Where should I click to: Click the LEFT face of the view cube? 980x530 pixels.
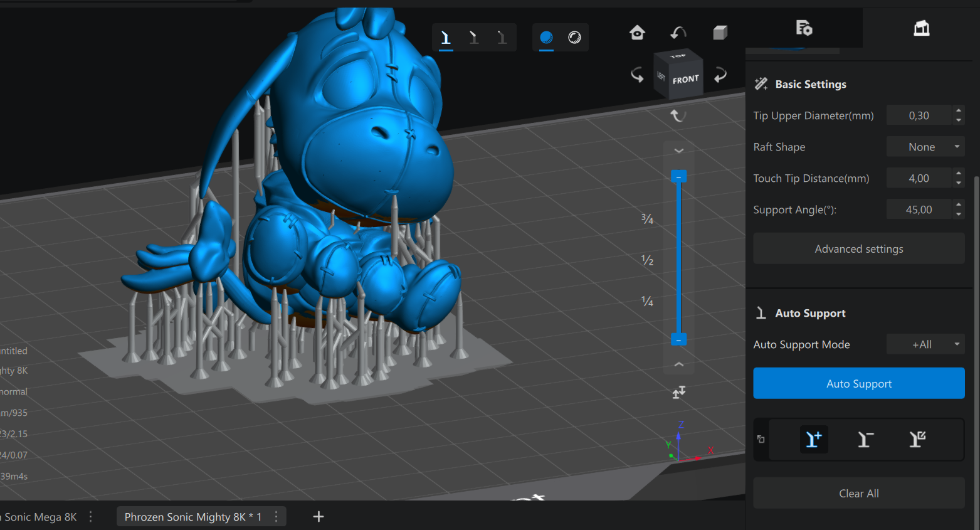pyautogui.click(x=661, y=76)
